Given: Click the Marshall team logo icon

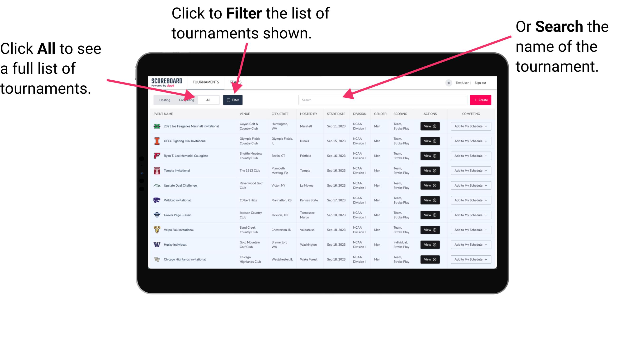Looking at the screenshot, I should point(156,126).
